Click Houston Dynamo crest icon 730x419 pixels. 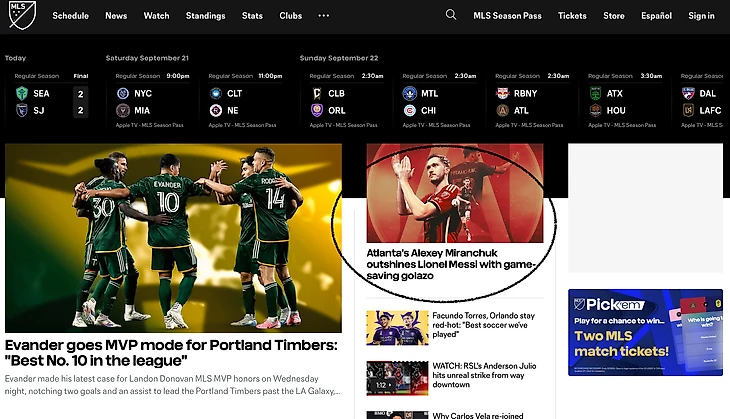pos(595,110)
